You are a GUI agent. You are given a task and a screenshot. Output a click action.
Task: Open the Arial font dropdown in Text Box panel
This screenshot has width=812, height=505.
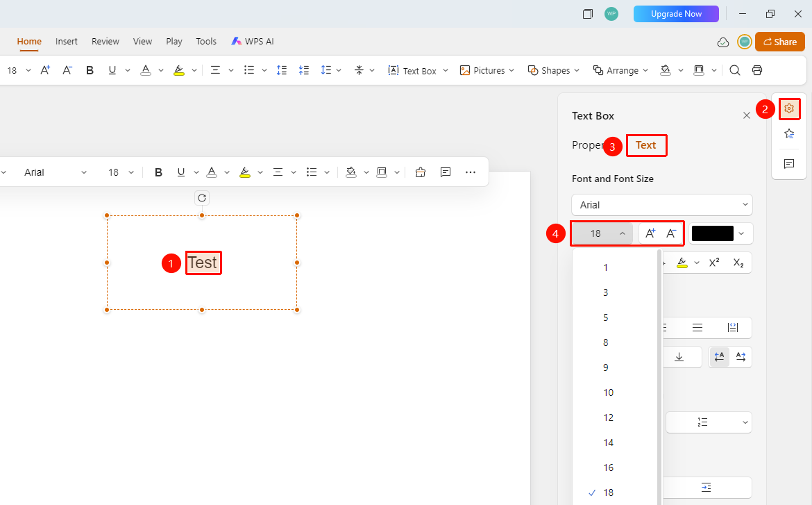tap(662, 205)
